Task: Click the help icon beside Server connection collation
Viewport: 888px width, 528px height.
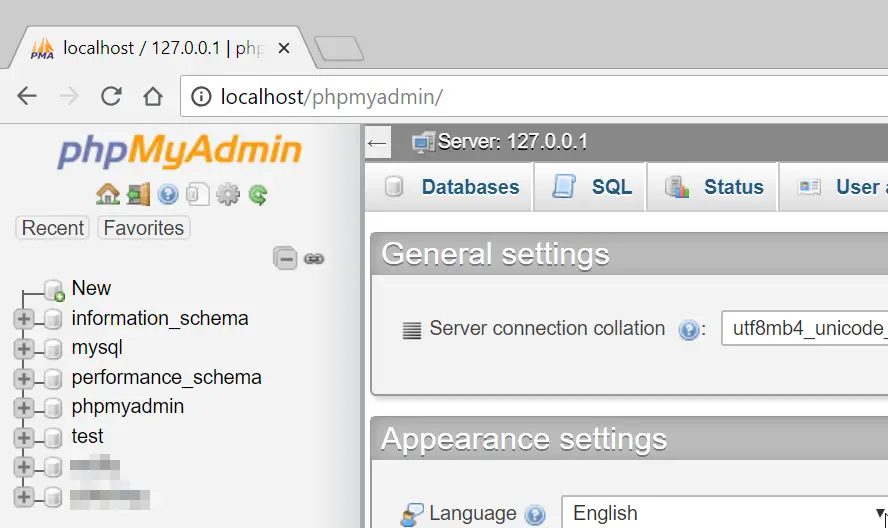Action: click(x=689, y=329)
